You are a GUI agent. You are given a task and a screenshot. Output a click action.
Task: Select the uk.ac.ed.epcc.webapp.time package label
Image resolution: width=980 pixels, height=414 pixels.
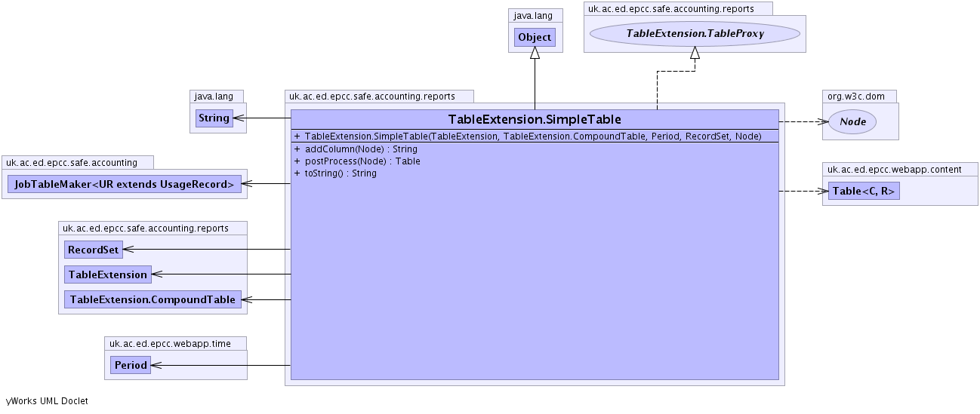[169, 344]
